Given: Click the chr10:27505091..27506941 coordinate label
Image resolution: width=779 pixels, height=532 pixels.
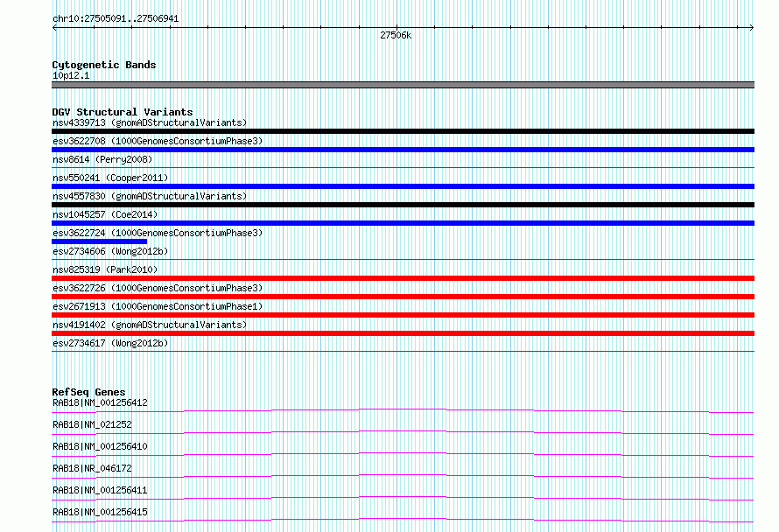Looking at the screenshot, I should coord(116,18).
